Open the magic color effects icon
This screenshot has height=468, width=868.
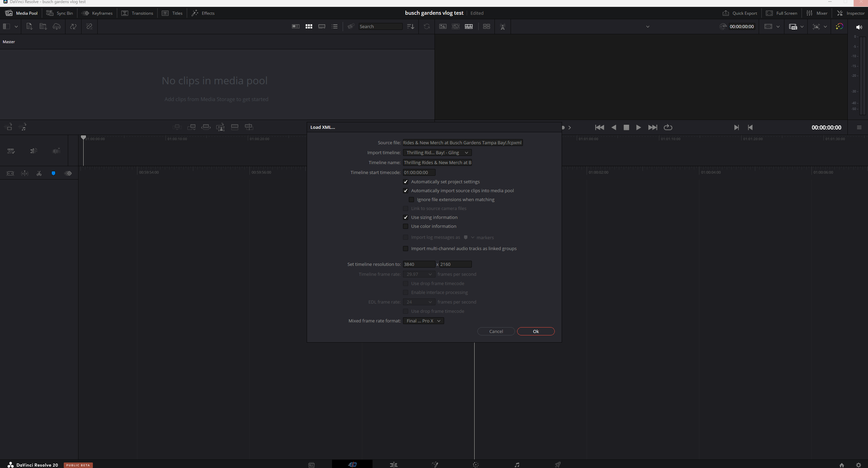click(x=839, y=26)
